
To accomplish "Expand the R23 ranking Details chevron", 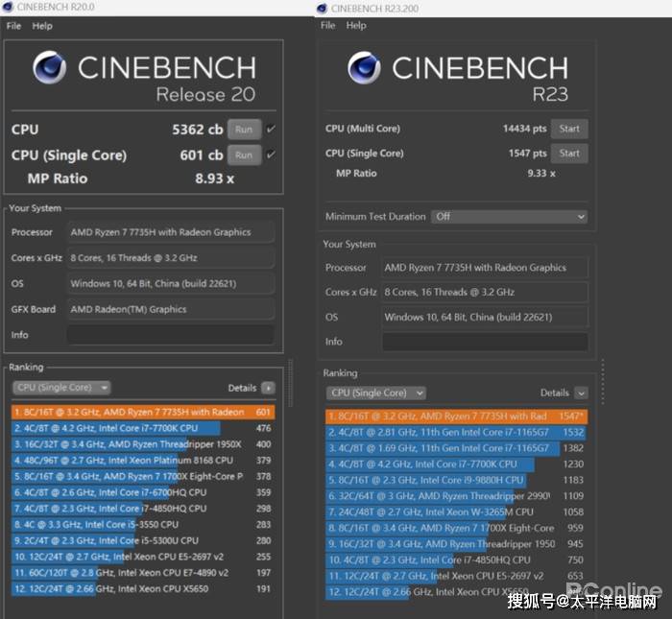I will (x=581, y=393).
